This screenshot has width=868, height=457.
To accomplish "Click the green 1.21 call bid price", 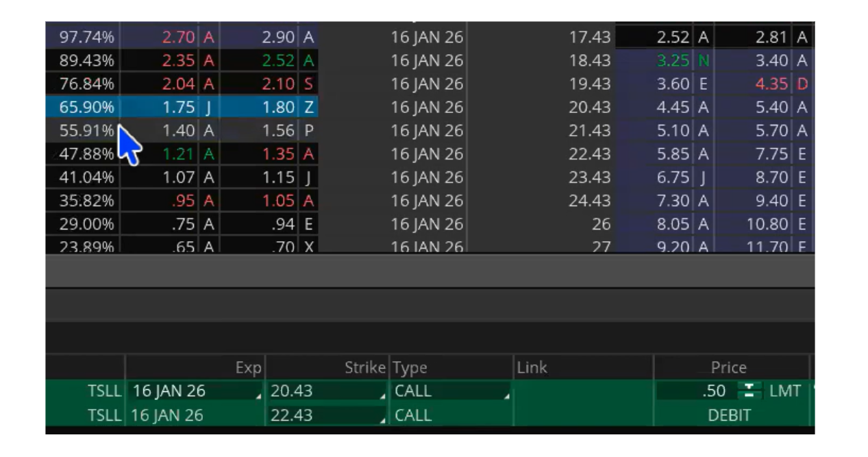I will 179,154.
